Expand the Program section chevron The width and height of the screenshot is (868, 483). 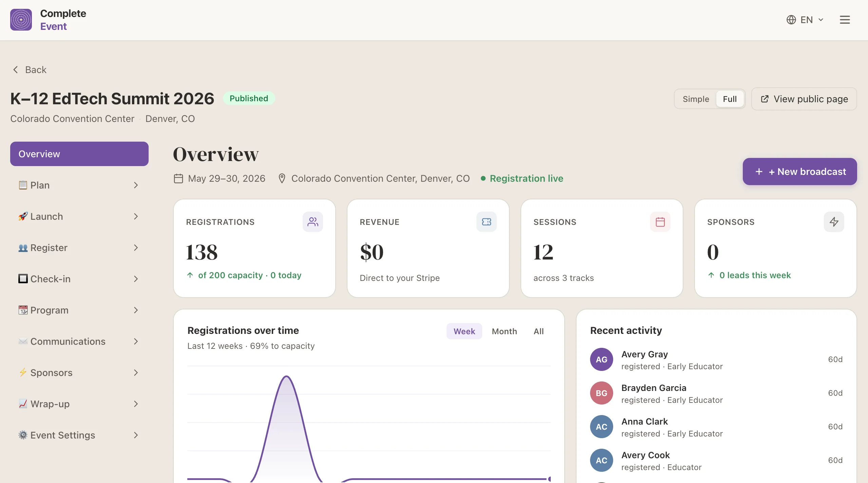[x=136, y=310]
